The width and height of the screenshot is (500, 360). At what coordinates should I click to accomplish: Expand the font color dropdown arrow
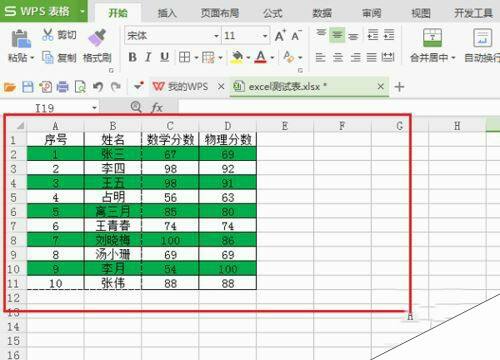tap(272, 58)
